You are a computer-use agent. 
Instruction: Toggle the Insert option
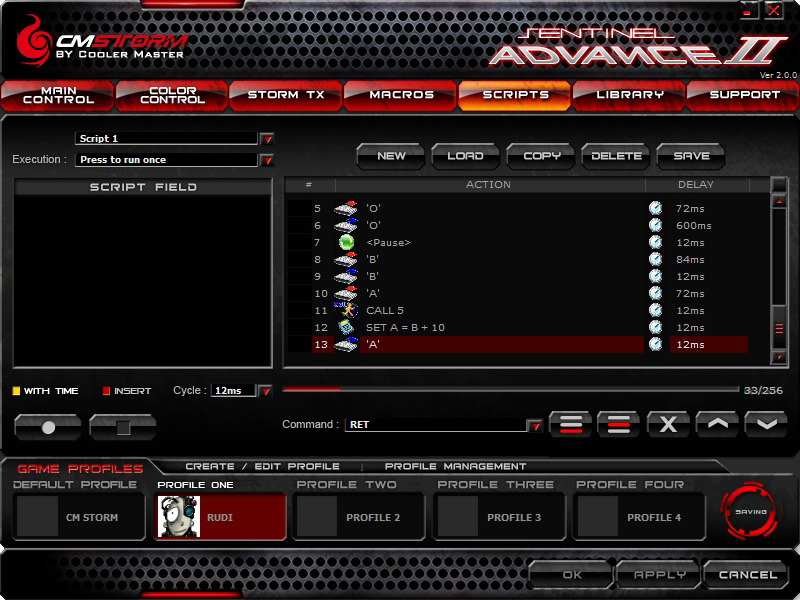(x=127, y=391)
